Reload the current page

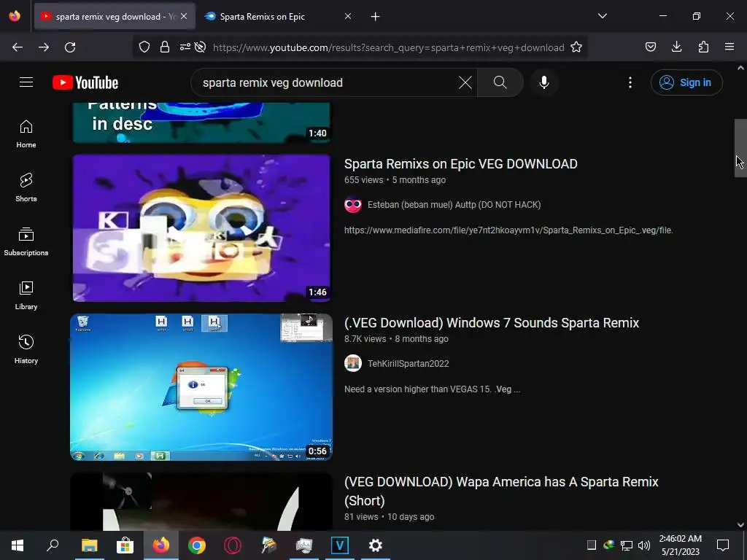[x=70, y=47]
